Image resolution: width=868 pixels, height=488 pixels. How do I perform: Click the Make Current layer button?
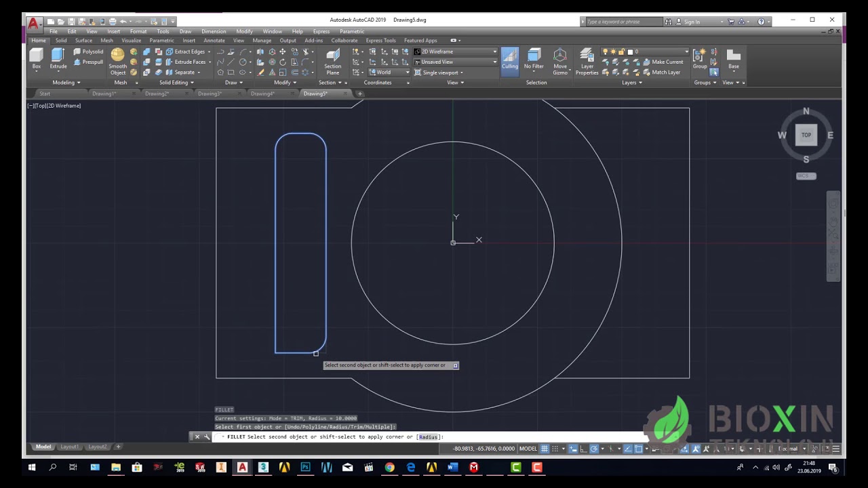click(x=662, y=62)
